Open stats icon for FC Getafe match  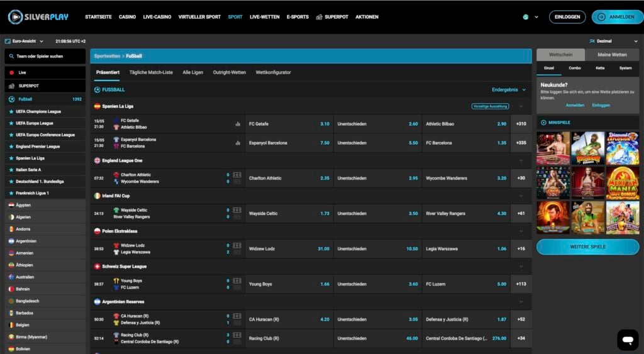click(x=237, y=124)
